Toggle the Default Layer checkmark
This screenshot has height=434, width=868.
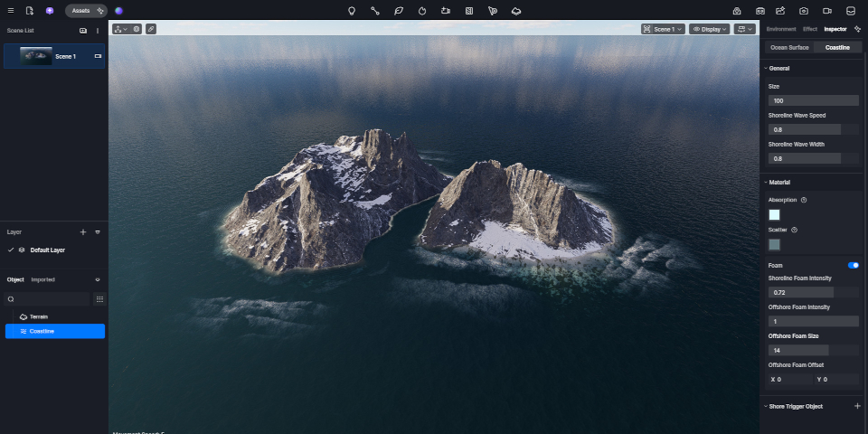(11, 250)
